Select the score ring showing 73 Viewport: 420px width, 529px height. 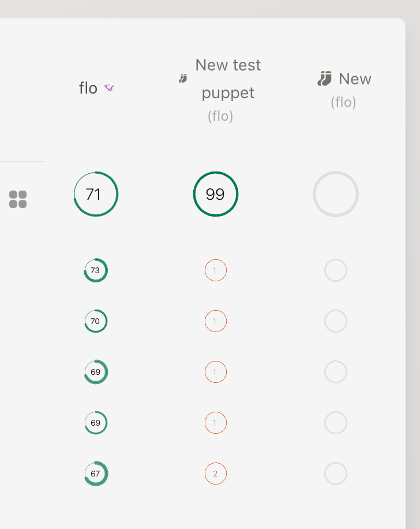click(x=96, y=270)
